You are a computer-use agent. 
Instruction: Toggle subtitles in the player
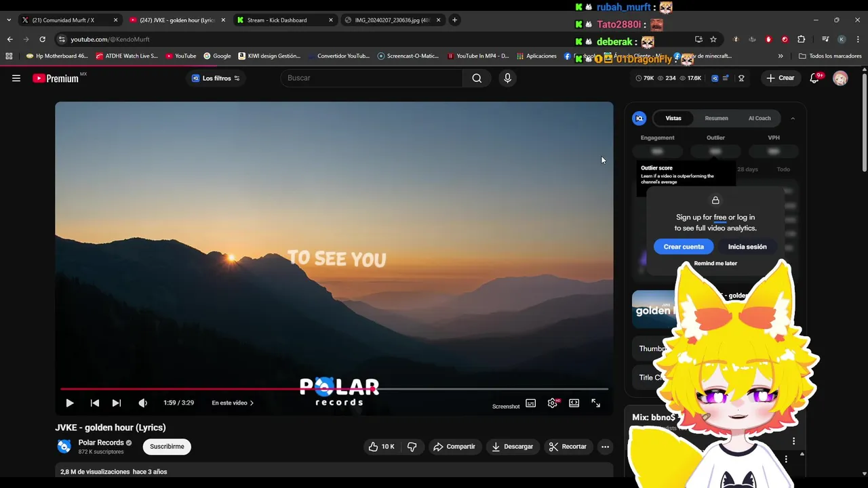coord(530,403)
